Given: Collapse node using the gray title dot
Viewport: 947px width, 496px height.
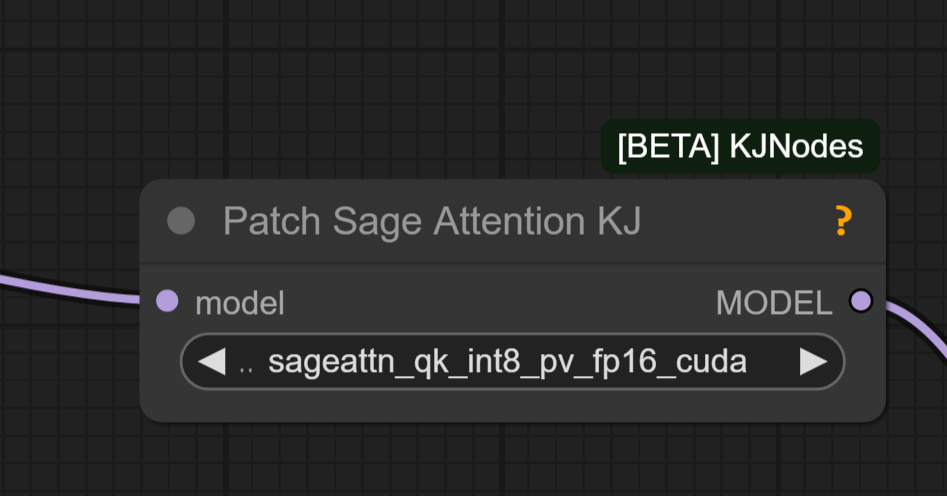Looking at the screenshot, I should click(181, 221).
